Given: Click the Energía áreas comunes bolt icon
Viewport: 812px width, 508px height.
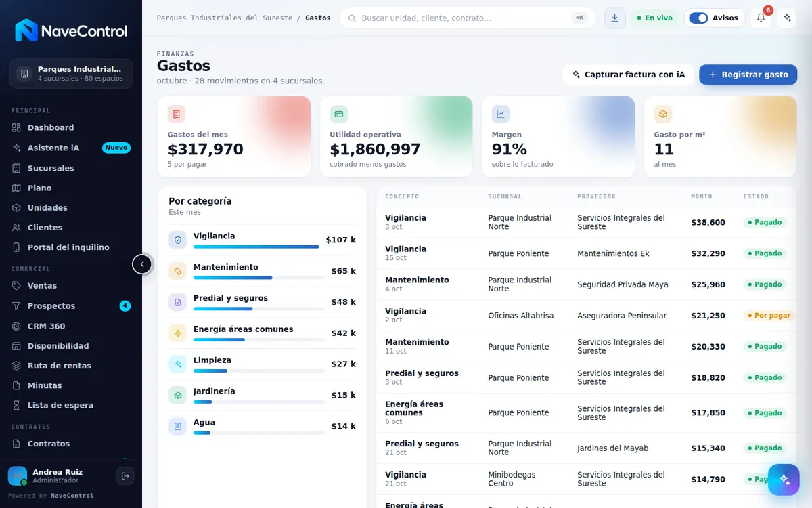Looking at the screenshot, I should 178,333.
